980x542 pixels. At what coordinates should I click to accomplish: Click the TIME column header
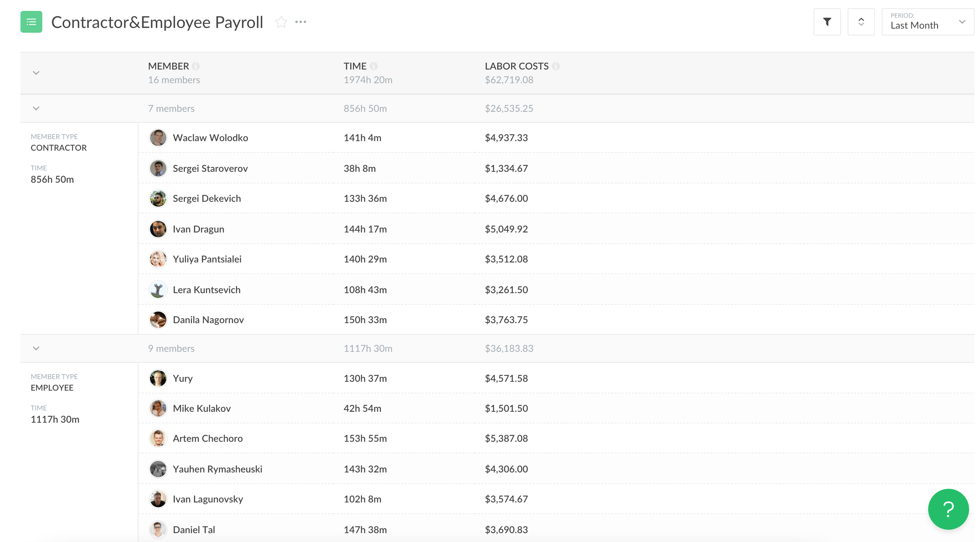point(355,66)
